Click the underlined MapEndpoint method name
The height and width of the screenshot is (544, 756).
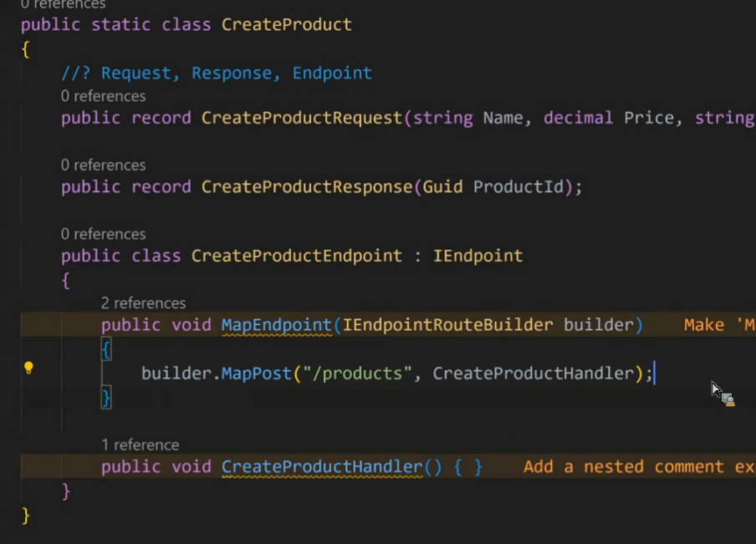point(277,325)
